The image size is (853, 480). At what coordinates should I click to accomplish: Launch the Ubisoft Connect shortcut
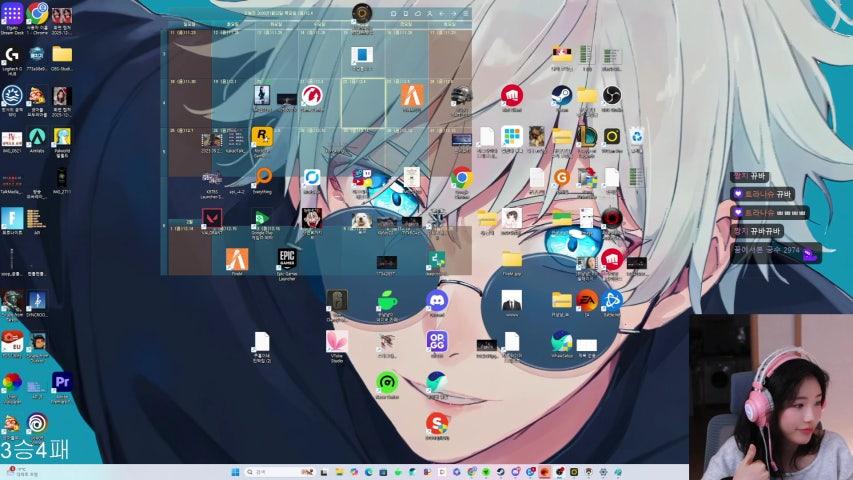(37, 422)
